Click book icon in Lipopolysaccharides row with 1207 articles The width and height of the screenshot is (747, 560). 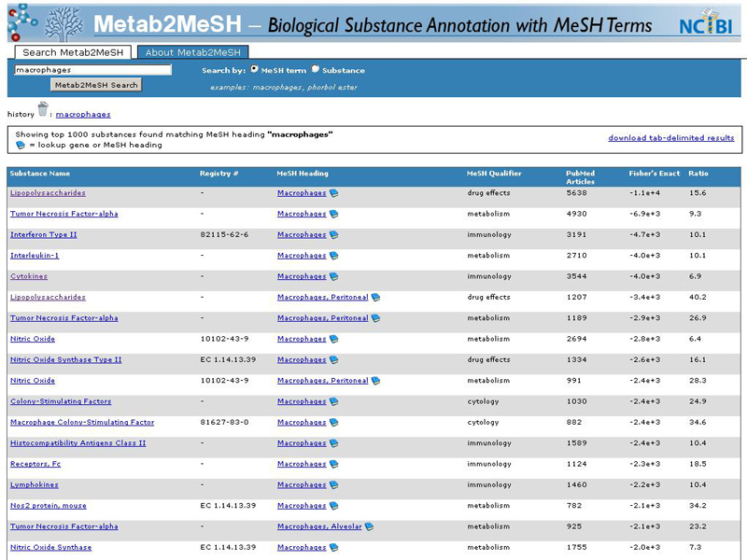click(376, 298)
